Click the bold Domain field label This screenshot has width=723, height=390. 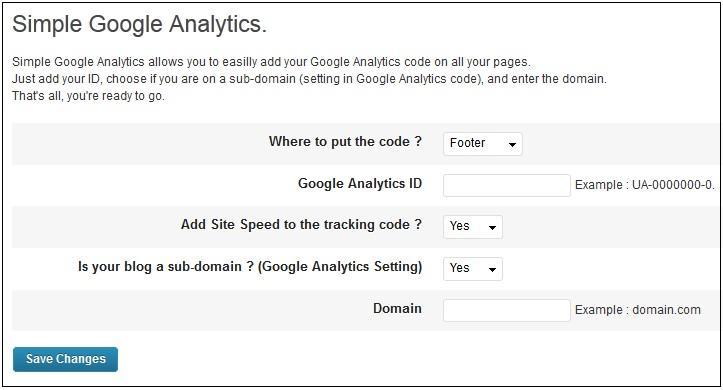[x=397, y=308]
